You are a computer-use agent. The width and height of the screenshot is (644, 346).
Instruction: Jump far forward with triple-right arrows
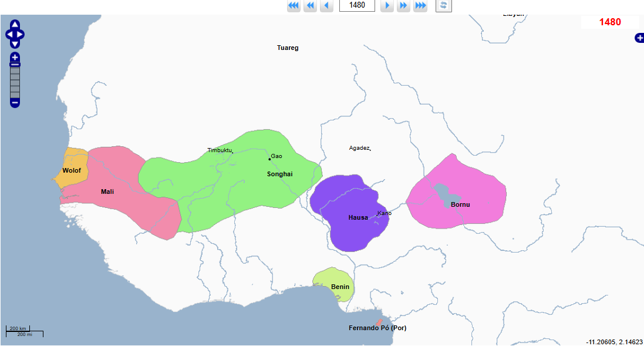420,5
